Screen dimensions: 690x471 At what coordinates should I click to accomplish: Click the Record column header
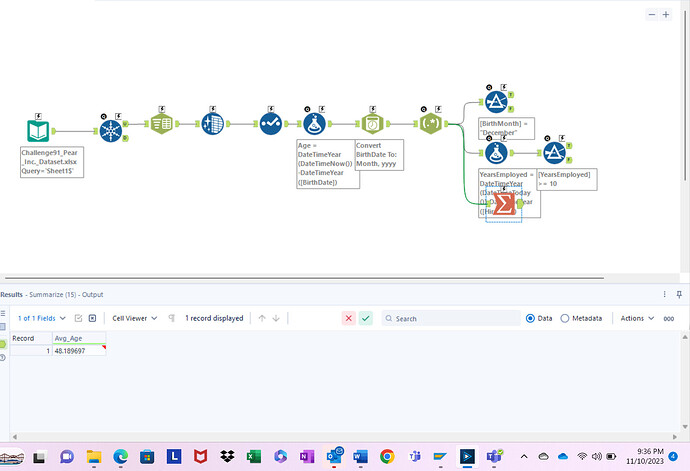tap(24, 338)
